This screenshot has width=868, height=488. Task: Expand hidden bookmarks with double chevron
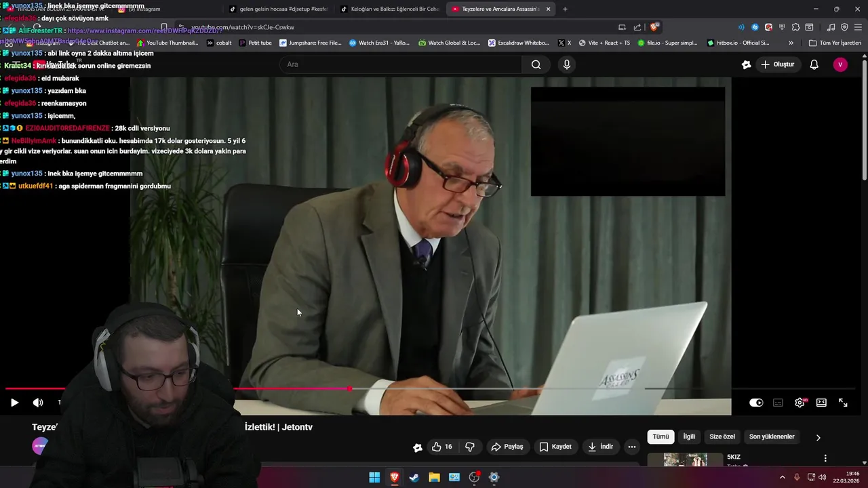(791, 43)
